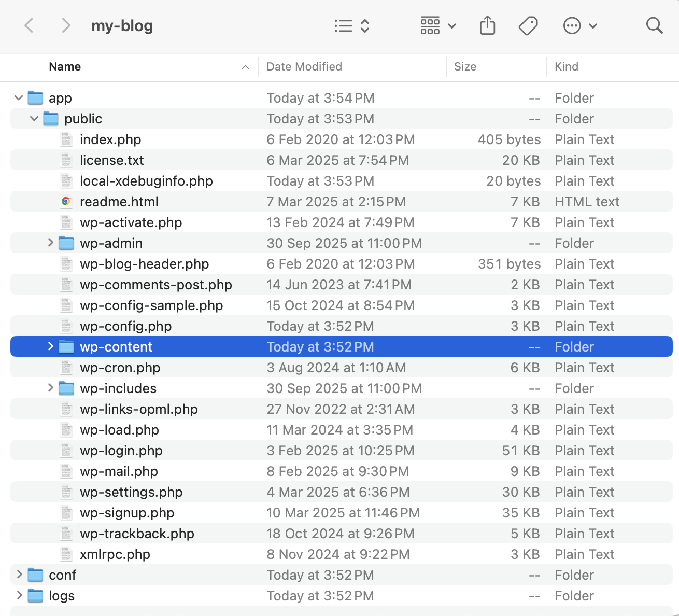Expand the logs folder
The image size is (679, 616).
(19, 595)
